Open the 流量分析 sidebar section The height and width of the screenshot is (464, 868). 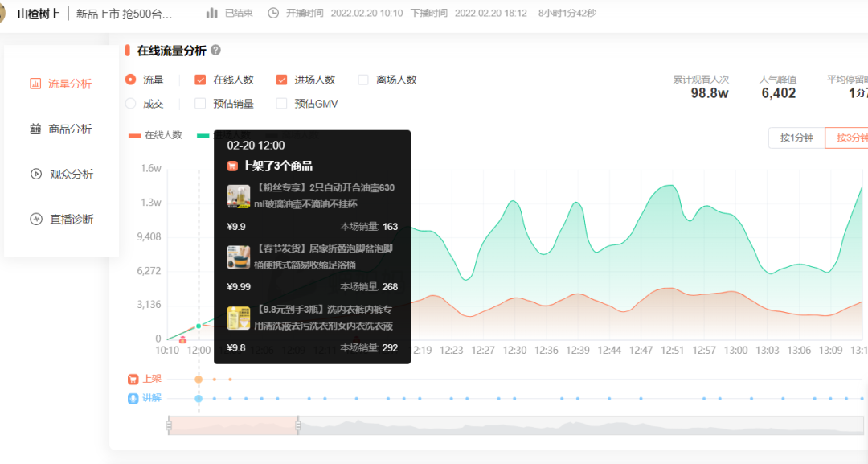coord(60,84)
